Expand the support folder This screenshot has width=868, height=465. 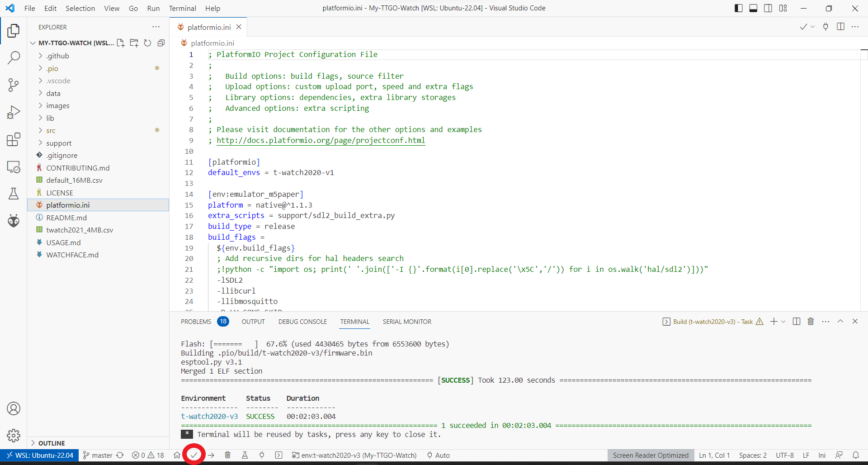[x=98, y=143]
